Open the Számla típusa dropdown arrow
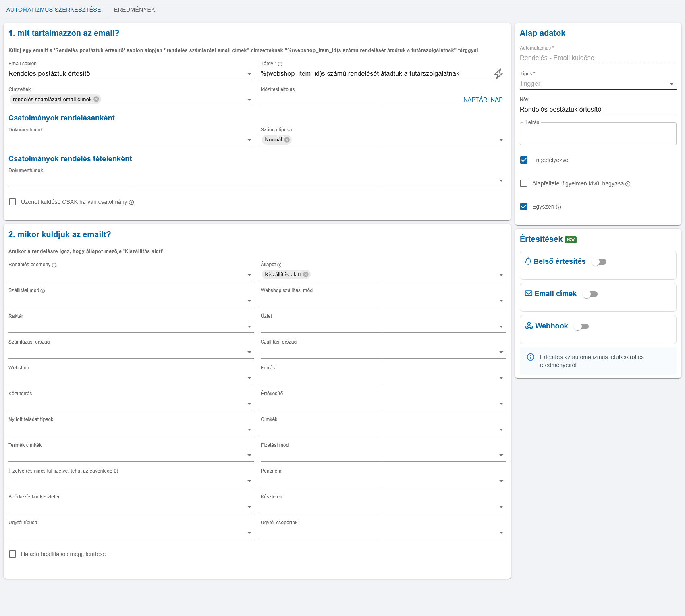 [x=501, y=140]
